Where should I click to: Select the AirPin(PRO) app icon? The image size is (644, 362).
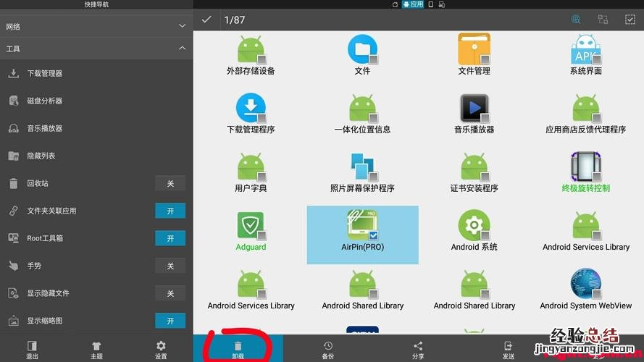[362, 226]
